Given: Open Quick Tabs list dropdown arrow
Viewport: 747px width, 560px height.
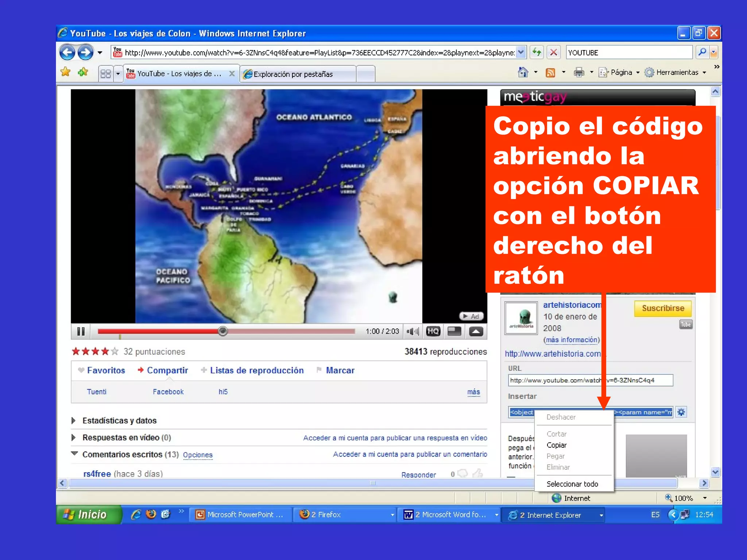Looking at the screenshot, I should point(118,74).
